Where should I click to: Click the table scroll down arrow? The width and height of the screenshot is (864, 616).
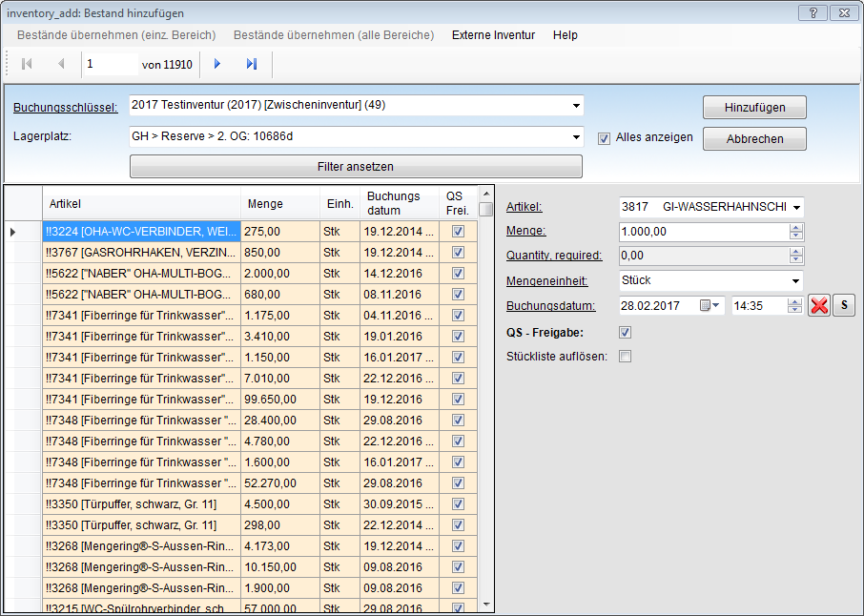tap(486, 605)
